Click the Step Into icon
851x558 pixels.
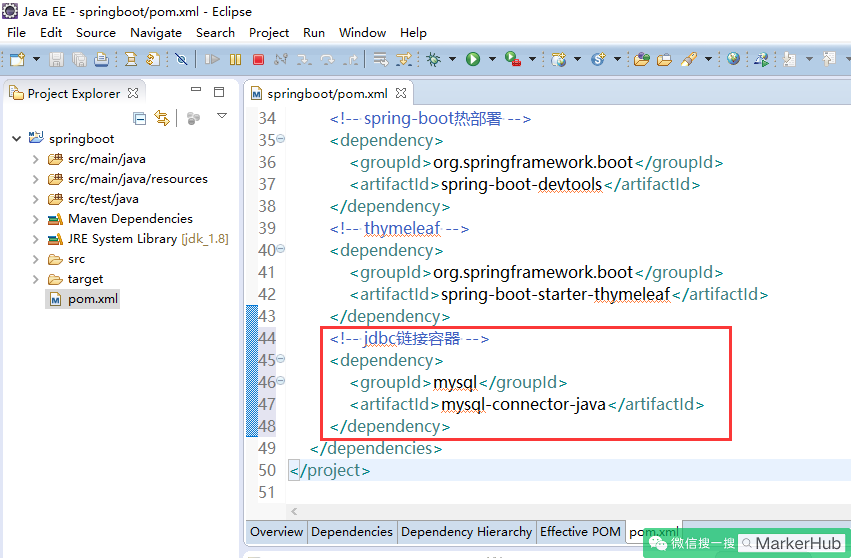tap(304, 59)
